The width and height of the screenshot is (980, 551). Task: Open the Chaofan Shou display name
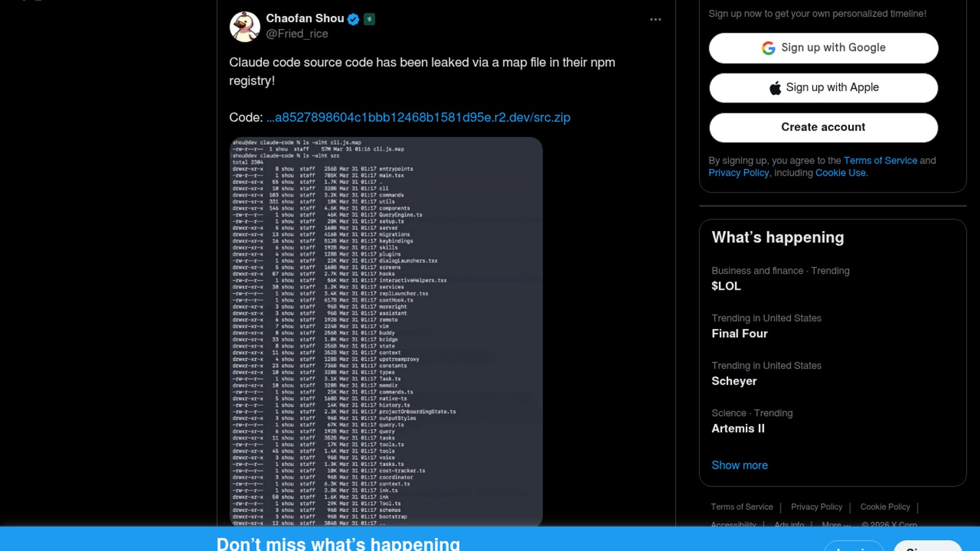pyautogui.click(x=305, y=18)
